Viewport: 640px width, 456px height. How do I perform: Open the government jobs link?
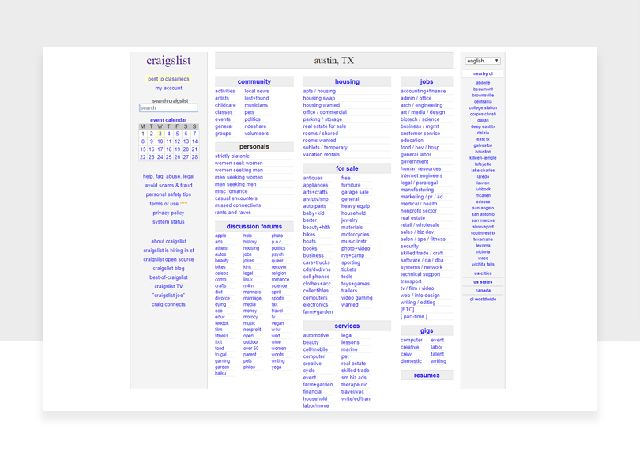(415, 162)
